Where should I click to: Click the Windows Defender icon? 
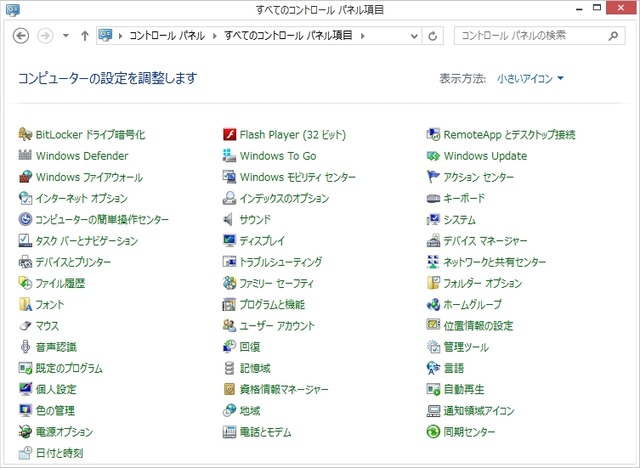point(25,155)
